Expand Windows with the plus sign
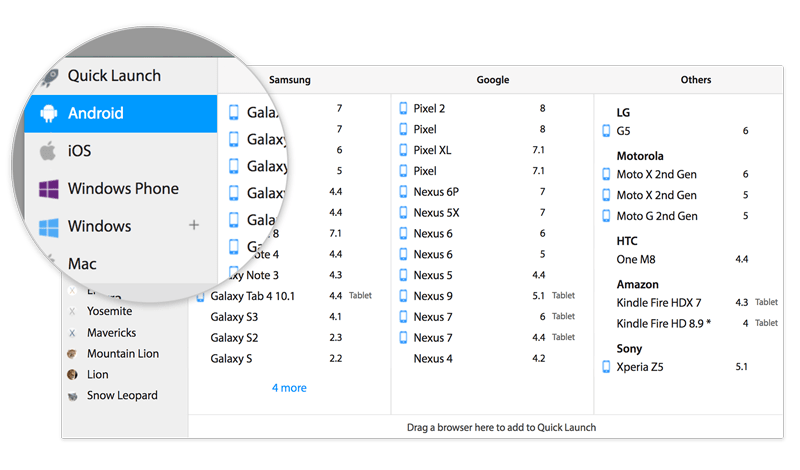Image resolution: width=800 pixels, height=470 pixels. (194, 226)
